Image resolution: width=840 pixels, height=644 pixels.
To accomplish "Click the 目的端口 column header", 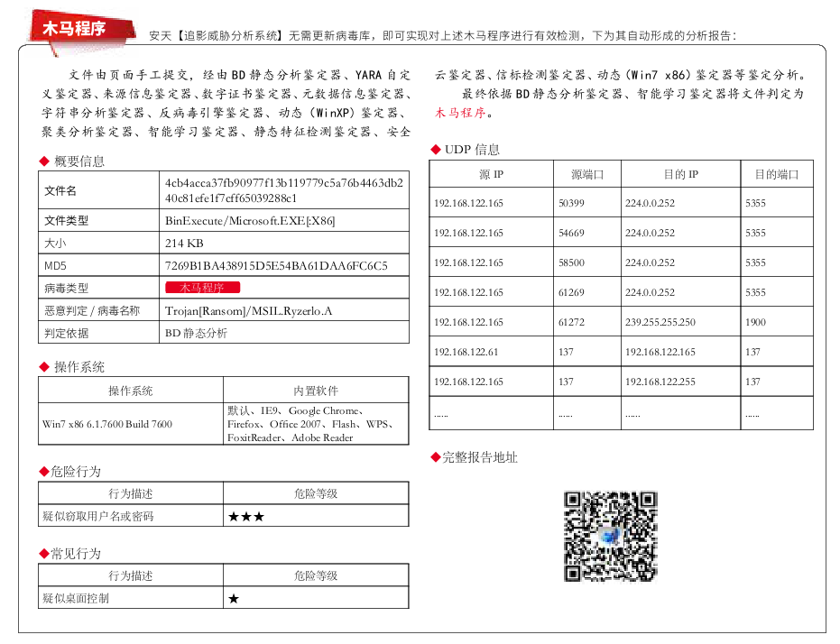I will click(777, 174).
